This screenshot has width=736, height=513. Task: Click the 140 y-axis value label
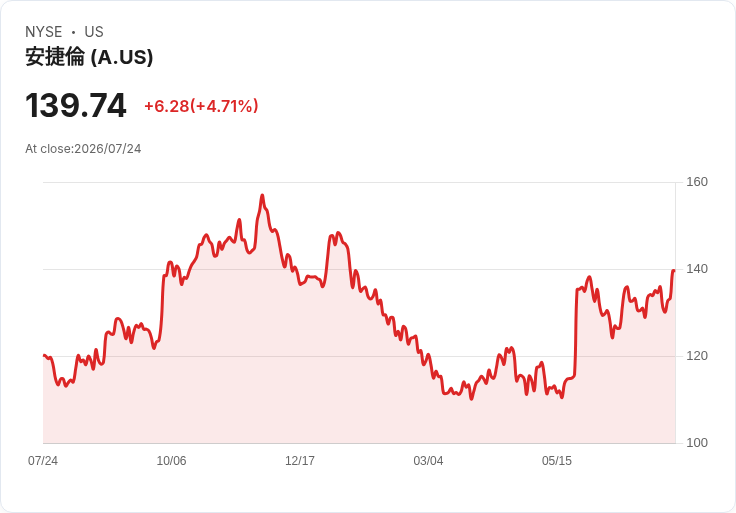pyautogui.click(x=697, y=269)
